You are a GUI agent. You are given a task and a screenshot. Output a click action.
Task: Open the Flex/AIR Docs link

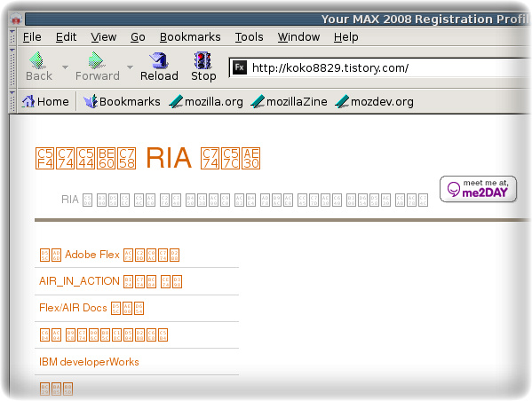(91, 308)
